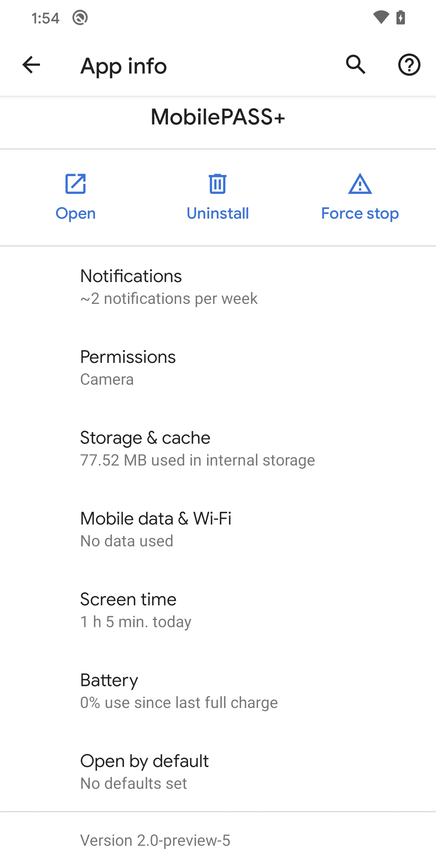Open the Notifications settings entry
436x868 pixels.
pos(218,287)
